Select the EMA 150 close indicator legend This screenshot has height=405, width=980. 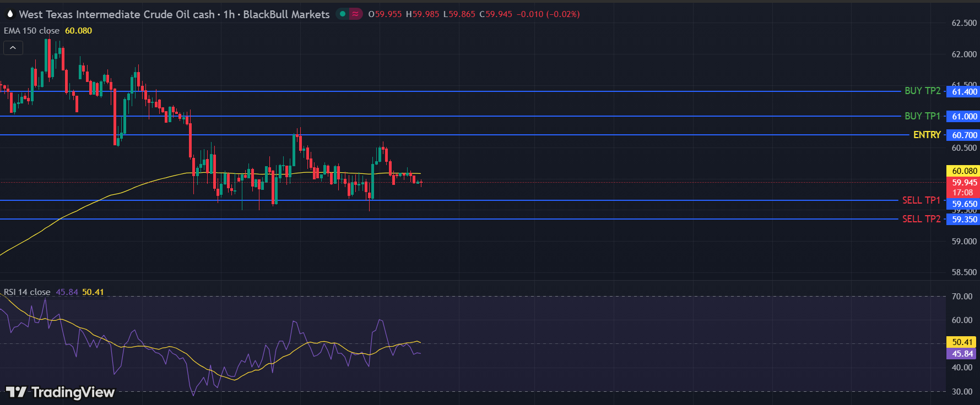click(x=31, y=31)
